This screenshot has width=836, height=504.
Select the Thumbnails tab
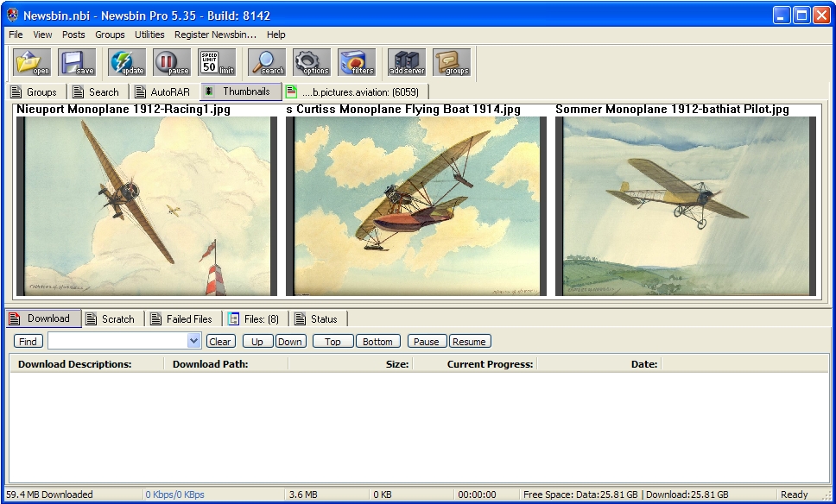pyautogui.click(x=241, y=91)
